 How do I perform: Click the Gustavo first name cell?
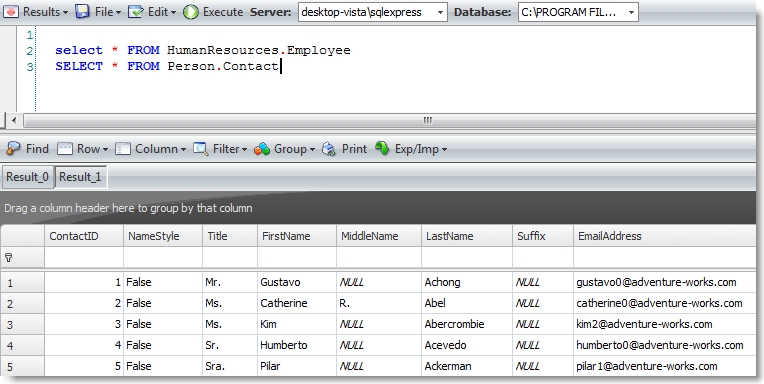coord(297,282)
